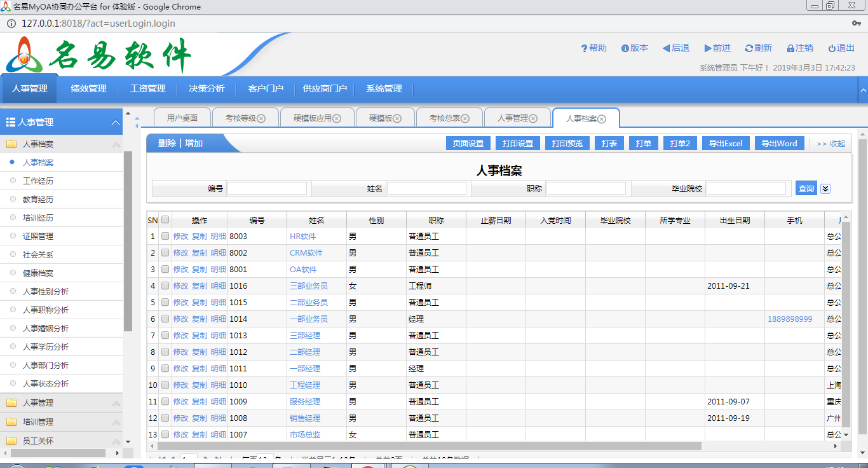Open the 工资管理 main menu
Image resolution: width=868 pixels, height=468 pixels.
148,89
